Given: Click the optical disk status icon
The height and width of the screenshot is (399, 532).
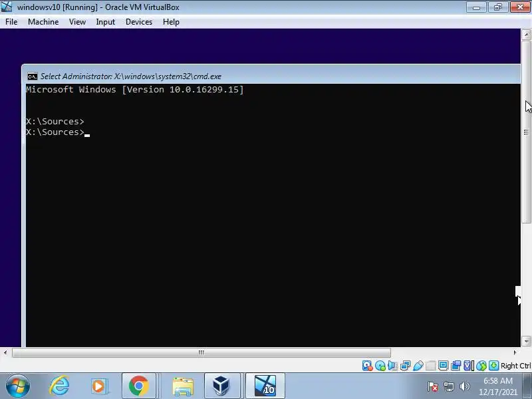Looking at the screenshot, I should pyautogui.click(x=380, y=365).
